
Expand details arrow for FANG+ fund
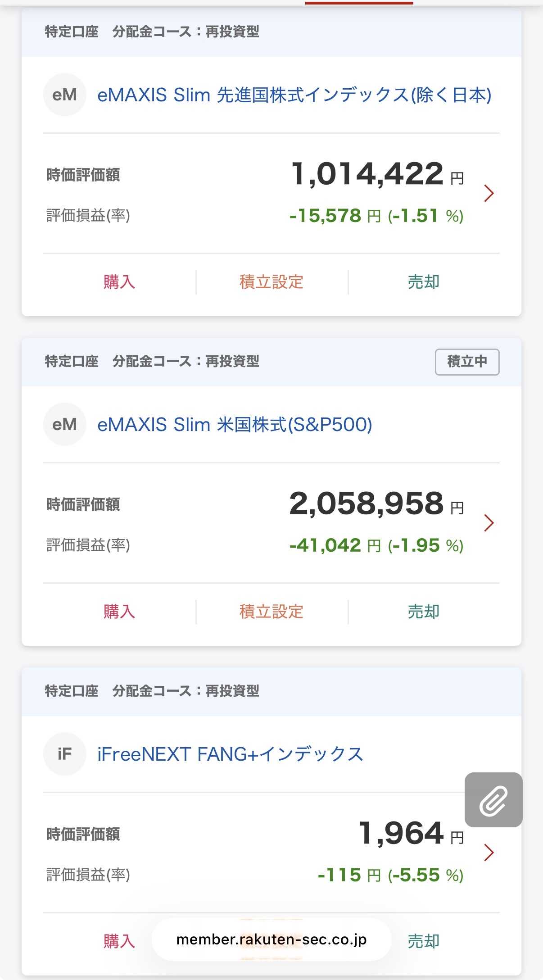pos(489,853)
